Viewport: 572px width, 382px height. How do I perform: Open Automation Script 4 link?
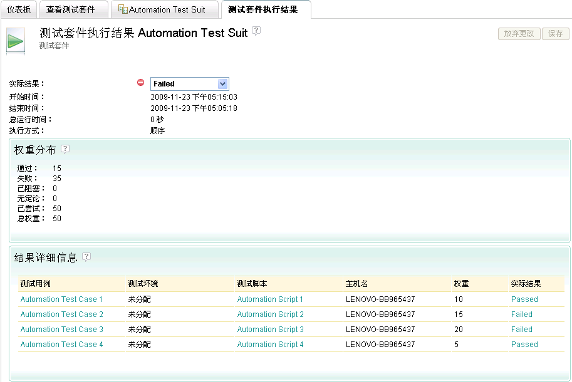click(270, 344)
